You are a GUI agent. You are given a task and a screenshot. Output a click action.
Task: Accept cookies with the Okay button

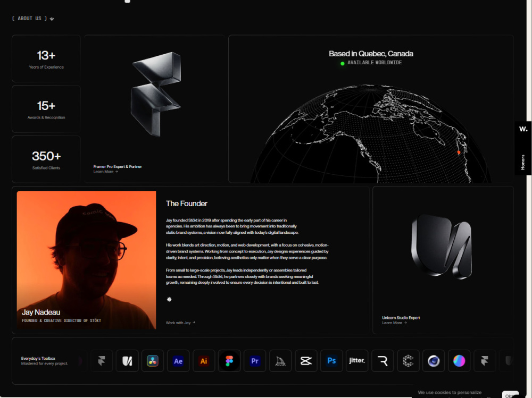pyautogui.click(x=510, y=395)
